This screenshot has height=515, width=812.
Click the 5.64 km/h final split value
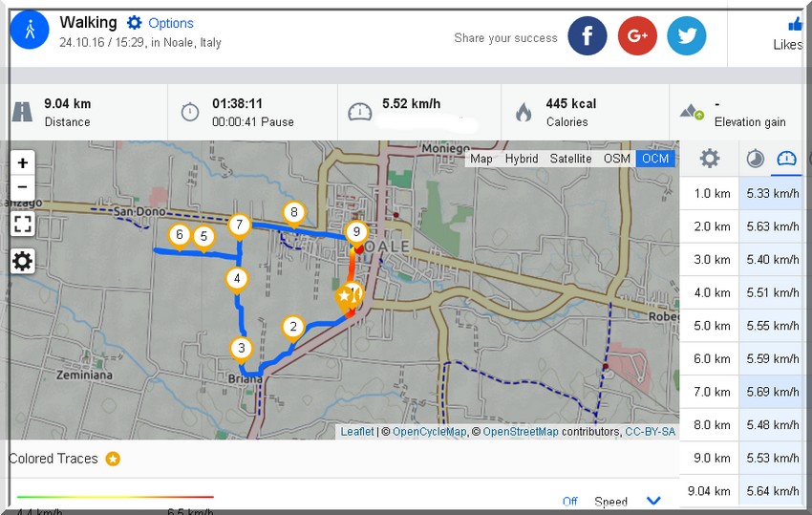click(x=773, y=491)
